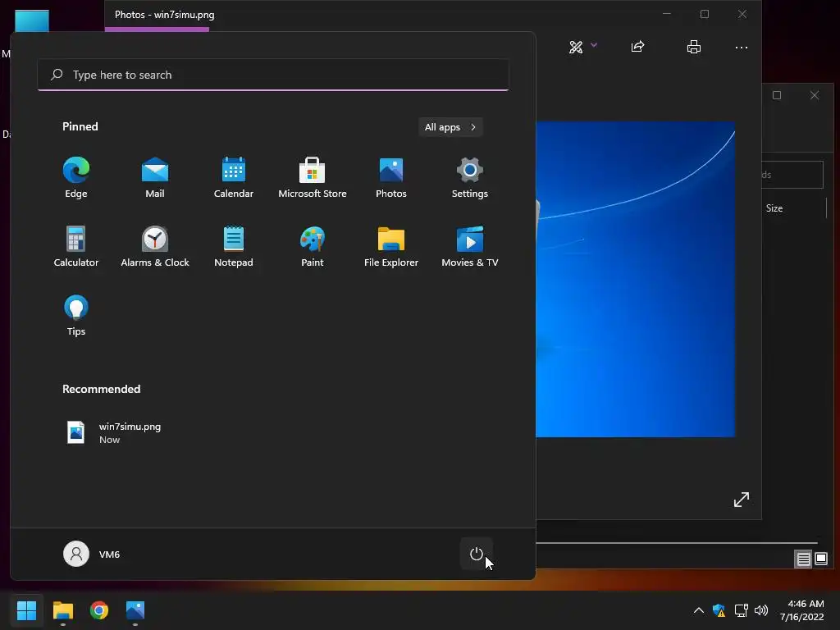Screen dimensions: 840x630
Task: Open Notepad from pinned apps
Action: tap(234, 246)
